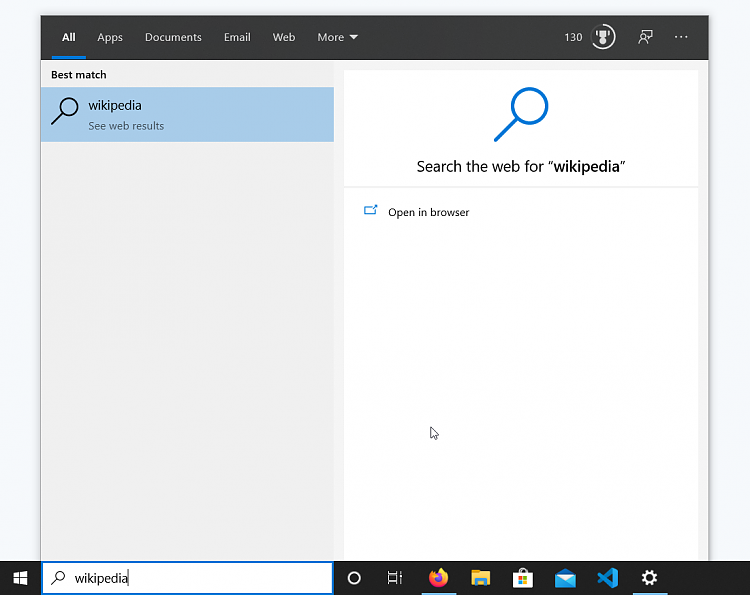Open File Explorer from the taskbar
Image resolution: width=750 pixels, height=595 pixels.
pyautogui.click(x=480, y=578)
